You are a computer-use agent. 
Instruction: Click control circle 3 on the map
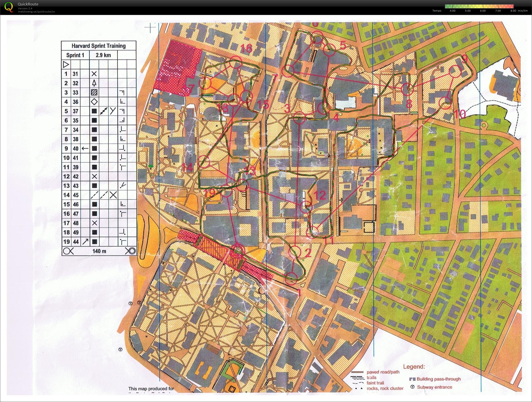[300, 118]
